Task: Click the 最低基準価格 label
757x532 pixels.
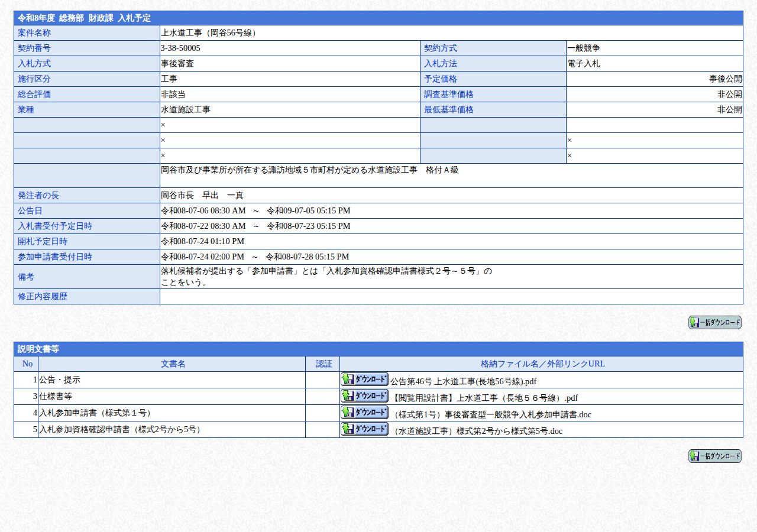Action: click(449, 110)
